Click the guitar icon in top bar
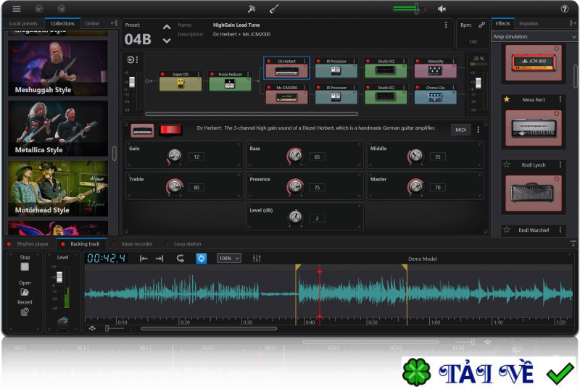Screen dimensions: 580x392 [274, 9]
